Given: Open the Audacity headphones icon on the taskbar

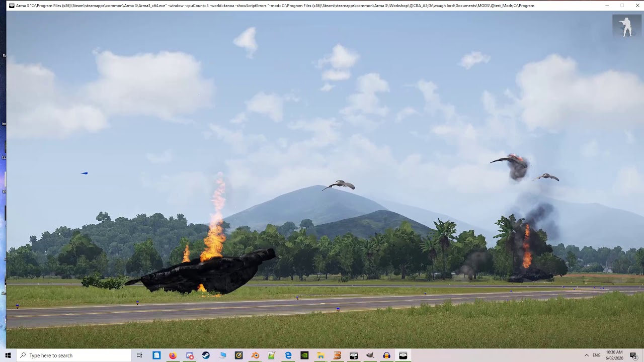Looking at the screenshot, I should (386, 355).
